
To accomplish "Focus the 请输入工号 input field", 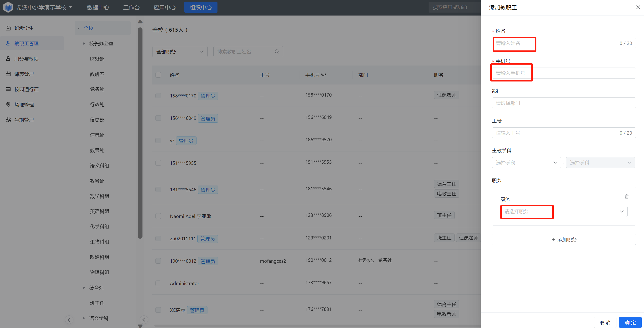I will [x=564, y=133].
